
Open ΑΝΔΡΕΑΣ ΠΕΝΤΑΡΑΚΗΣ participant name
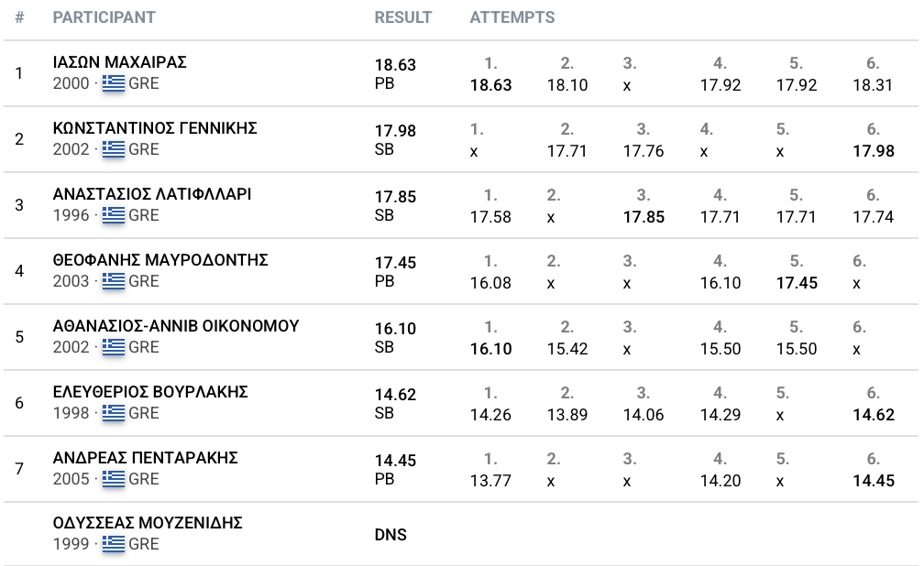pos(145,458)
